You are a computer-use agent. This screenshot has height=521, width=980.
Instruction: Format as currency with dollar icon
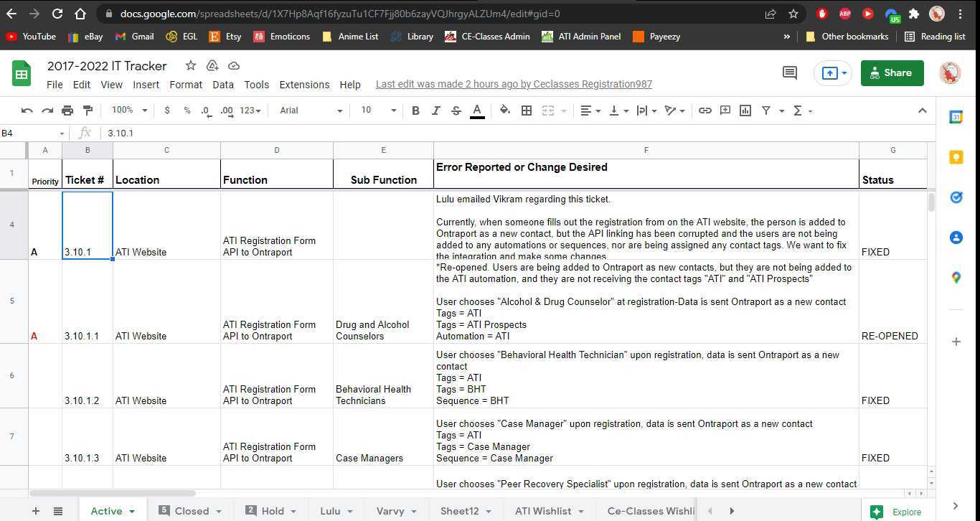pos(167,111)
